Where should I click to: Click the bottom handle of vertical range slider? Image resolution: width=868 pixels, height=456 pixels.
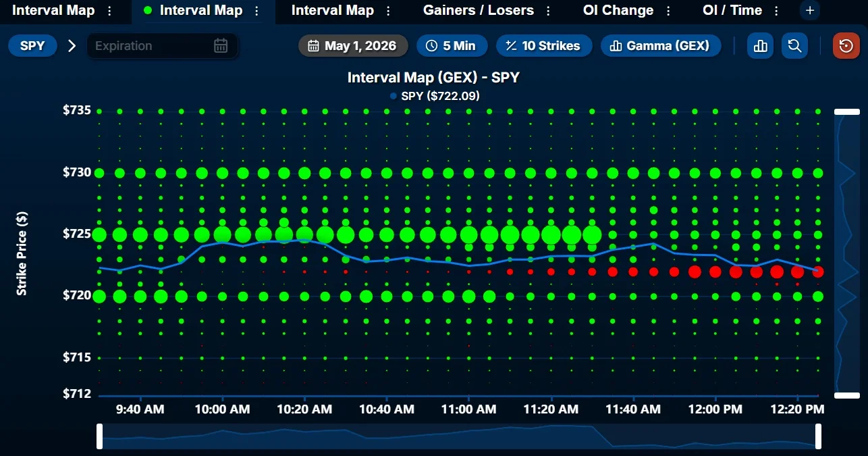847,395
